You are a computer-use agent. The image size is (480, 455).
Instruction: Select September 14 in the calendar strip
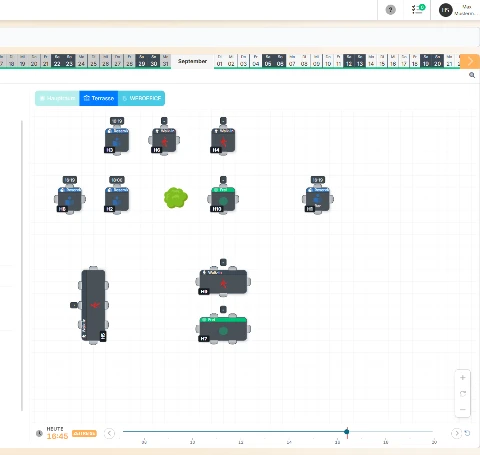(371, 61)
